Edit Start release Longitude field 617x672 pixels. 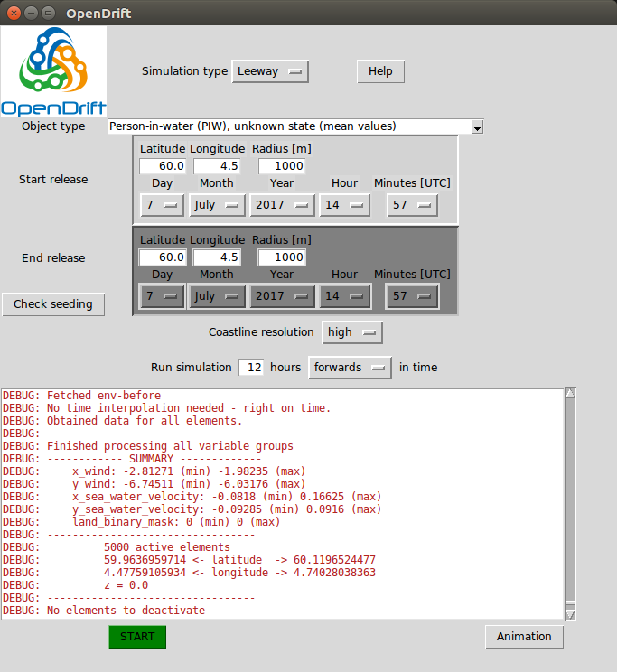click(x=217, y=166)
